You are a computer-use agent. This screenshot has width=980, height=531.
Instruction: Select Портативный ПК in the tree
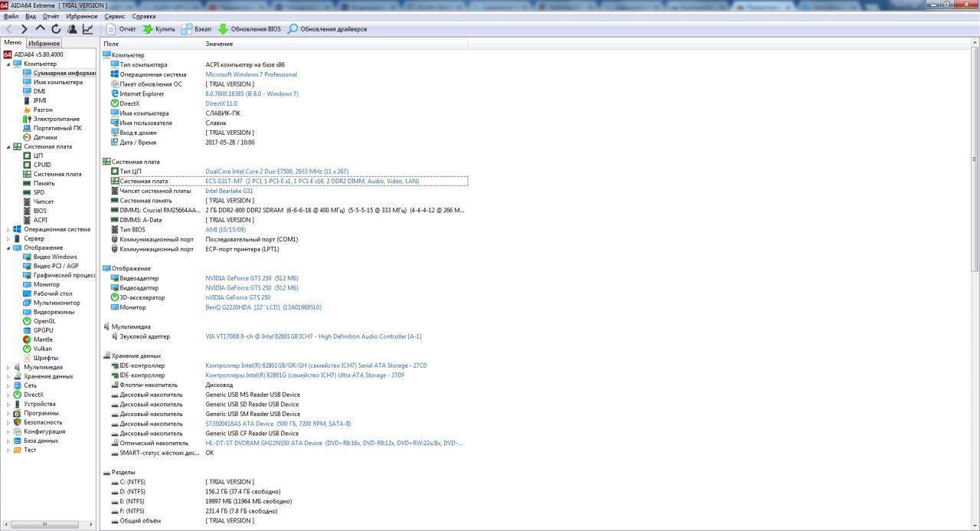tap(57, 128)
